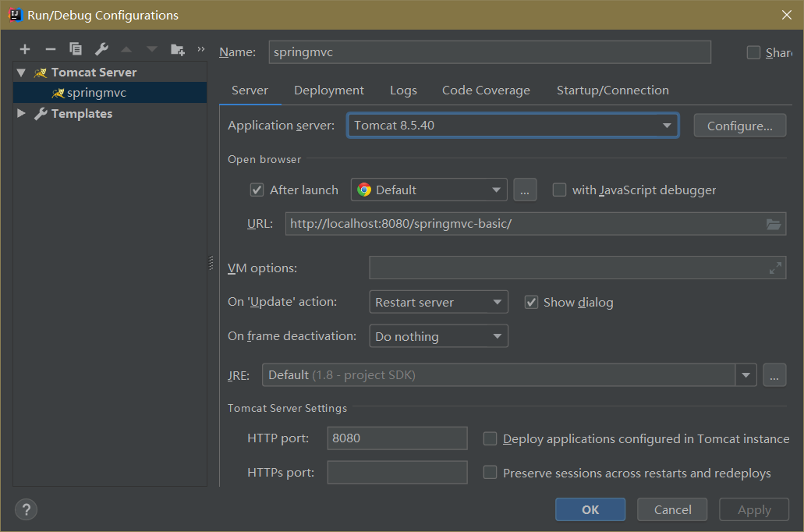
Task: Open the Application server dropdown
Action: [512, 126]
